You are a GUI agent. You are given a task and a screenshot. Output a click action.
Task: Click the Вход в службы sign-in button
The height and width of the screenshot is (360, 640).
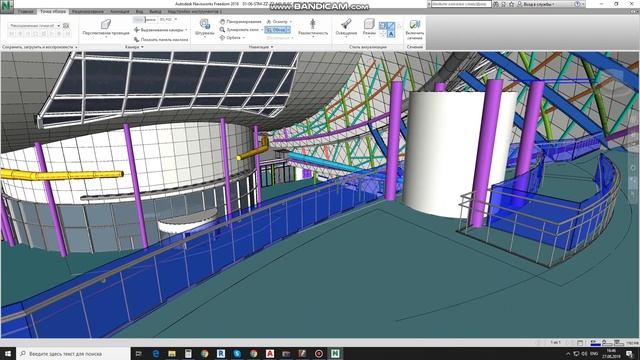click(535, 4)
